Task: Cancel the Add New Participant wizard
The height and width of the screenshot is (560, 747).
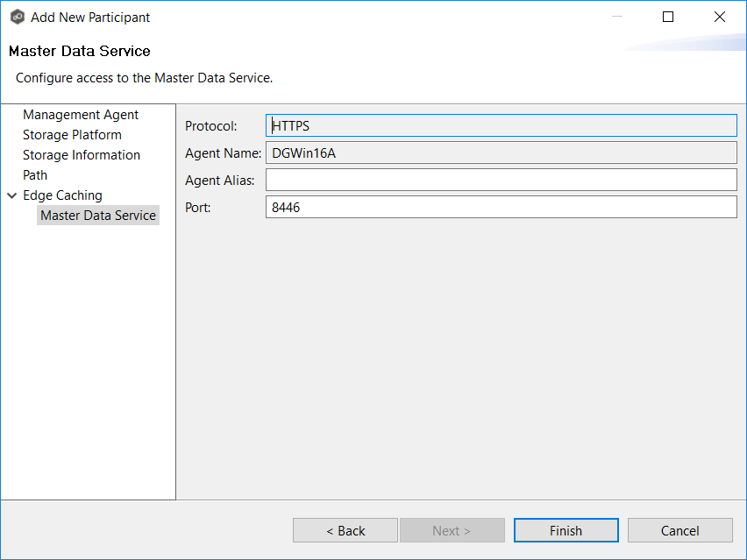Action: tap(679, 530)
